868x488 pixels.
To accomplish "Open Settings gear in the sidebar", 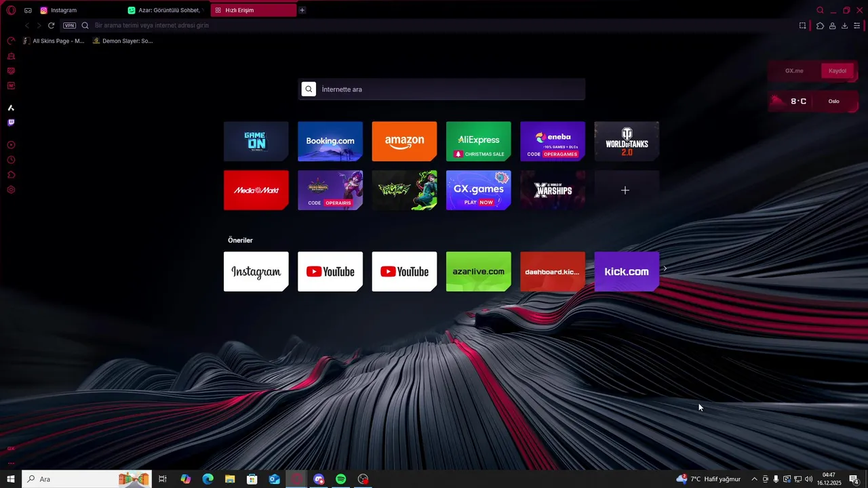I will [x=11, y=190].
